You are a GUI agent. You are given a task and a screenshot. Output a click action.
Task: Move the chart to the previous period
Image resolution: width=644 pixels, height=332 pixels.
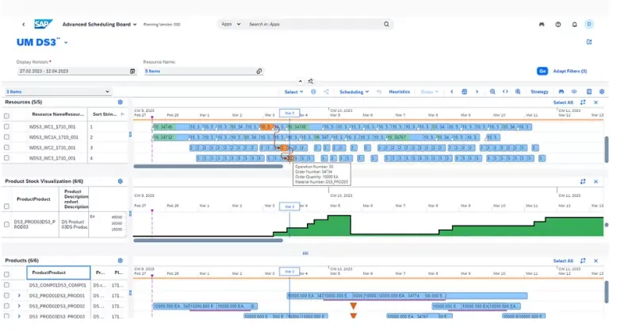pos(452,92)
